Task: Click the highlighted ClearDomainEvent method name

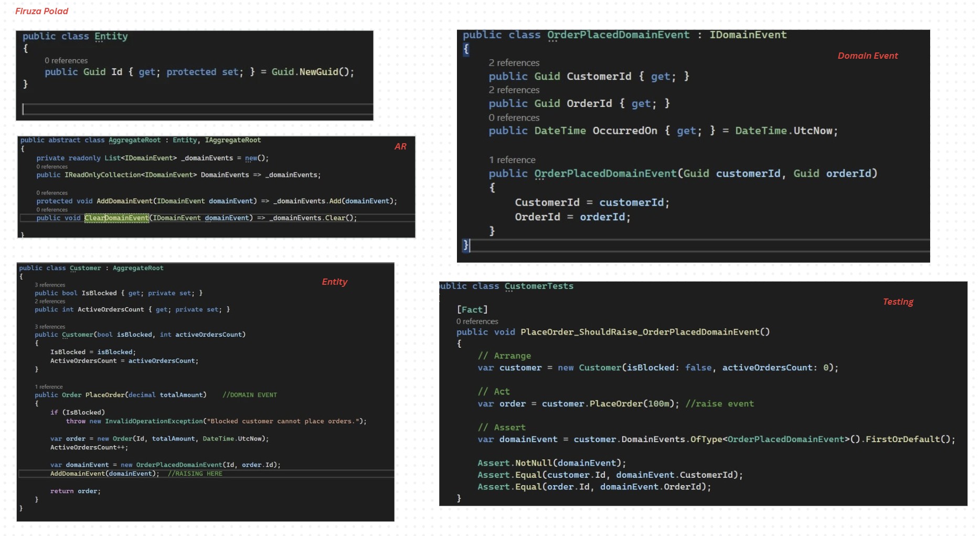Action: (x=116, y=218)
